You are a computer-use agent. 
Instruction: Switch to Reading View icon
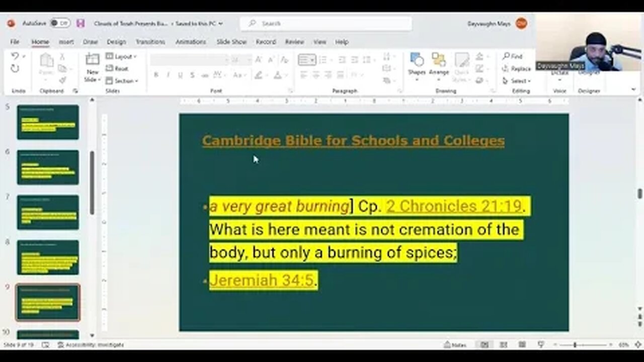tap(522, 345)
